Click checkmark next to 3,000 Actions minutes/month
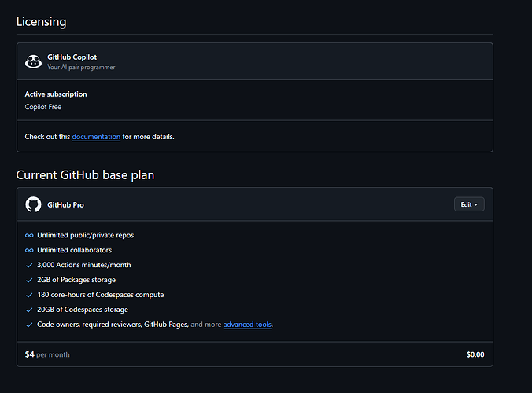This screenshot has width=532, height=393. [x=29, y=266]
